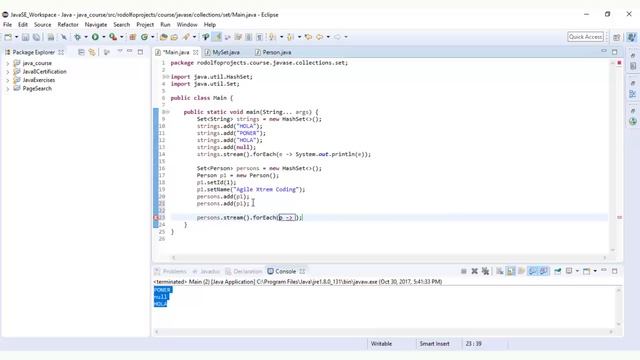Open the Open Console dropdown arrow
This screenshot has width=640, height=360.
595,271
